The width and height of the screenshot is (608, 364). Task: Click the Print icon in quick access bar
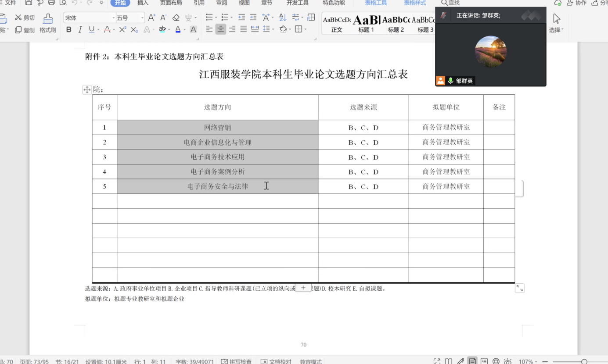[51, 3]
